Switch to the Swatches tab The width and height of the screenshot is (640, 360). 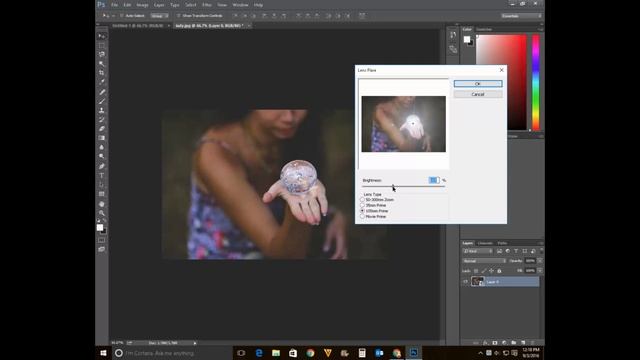484,29
